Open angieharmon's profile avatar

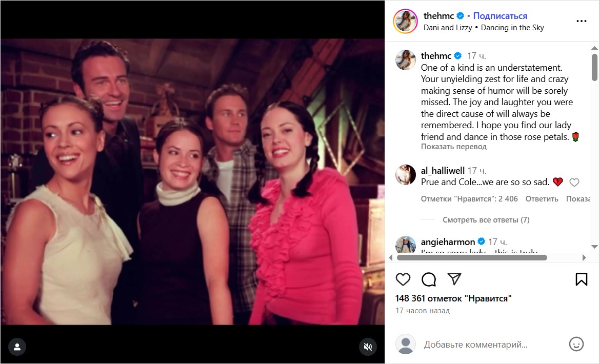(405, 246)
